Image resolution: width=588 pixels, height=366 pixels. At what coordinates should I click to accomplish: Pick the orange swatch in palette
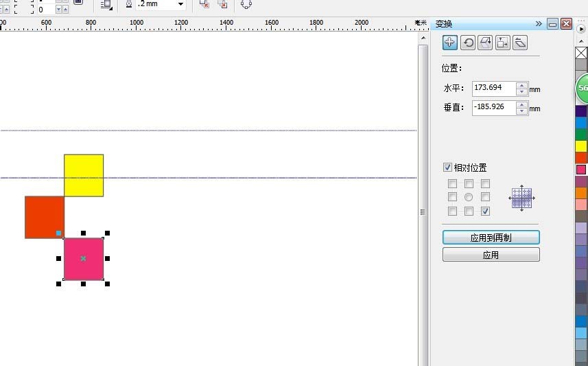coord(581,192)
